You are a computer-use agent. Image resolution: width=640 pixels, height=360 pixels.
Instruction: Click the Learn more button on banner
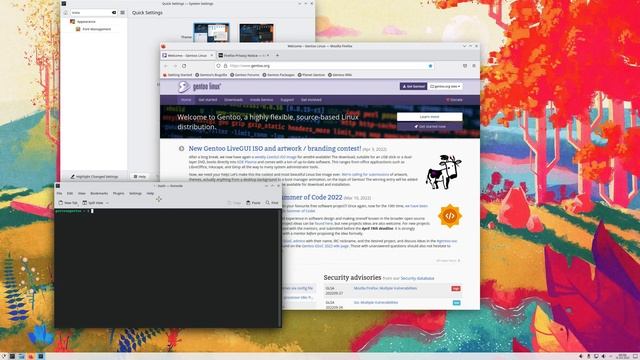click(x=429, y=117)
